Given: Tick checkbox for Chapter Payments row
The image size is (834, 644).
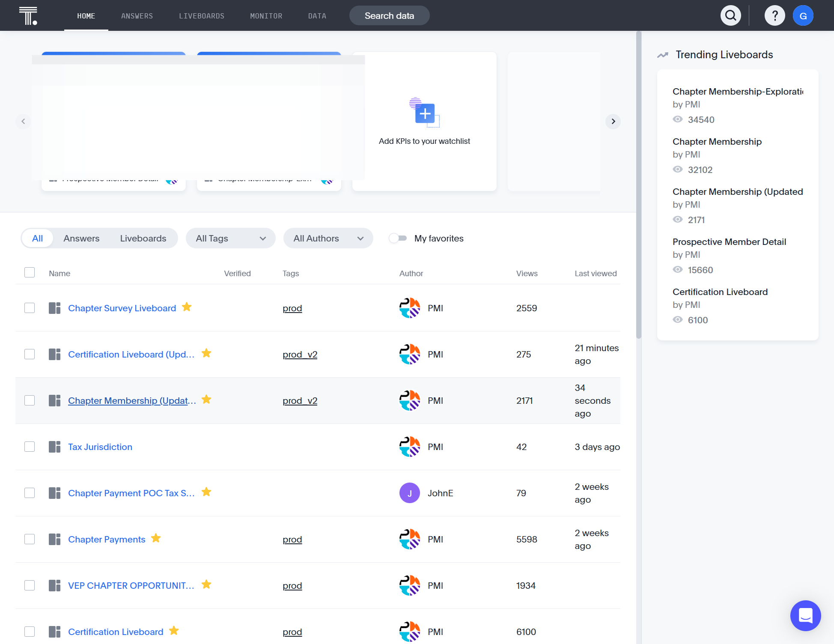Looking at the screenshot, I should [x=30, y=539].
